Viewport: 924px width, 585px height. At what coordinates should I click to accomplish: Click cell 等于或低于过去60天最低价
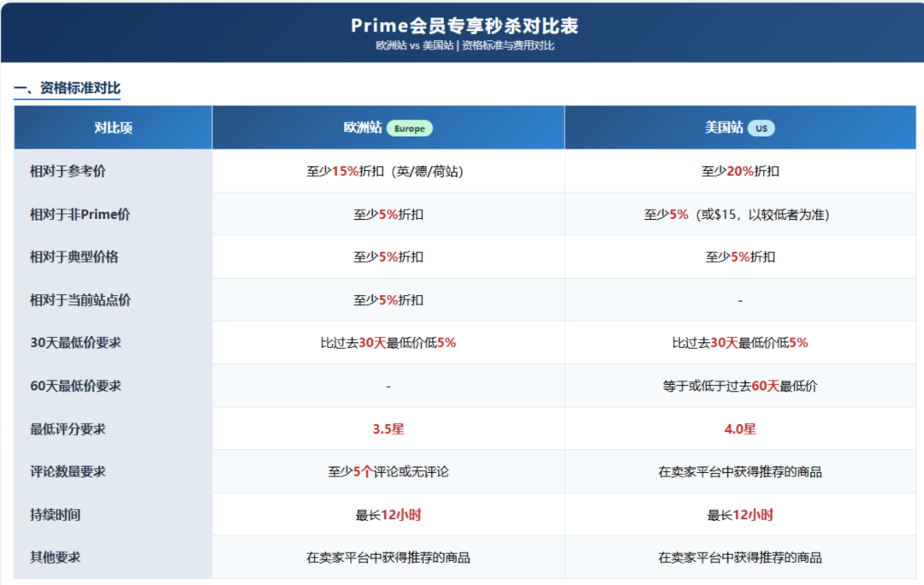pos(740,386)
